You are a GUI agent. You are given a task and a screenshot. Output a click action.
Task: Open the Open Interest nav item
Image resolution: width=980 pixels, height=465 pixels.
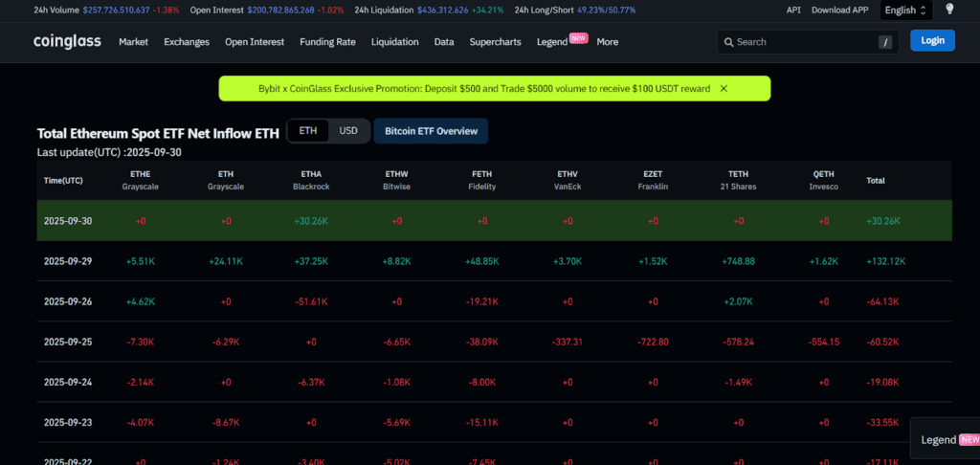tap(255, 42)
